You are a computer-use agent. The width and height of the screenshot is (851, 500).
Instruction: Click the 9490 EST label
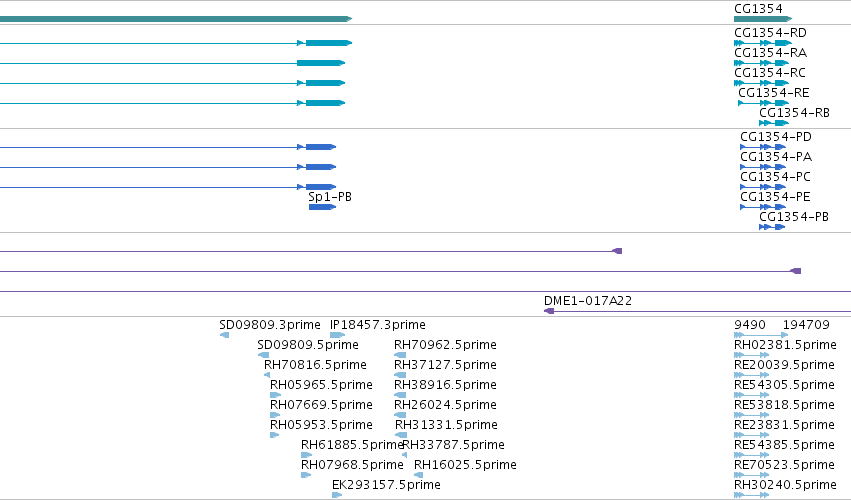tap(750, 325)
